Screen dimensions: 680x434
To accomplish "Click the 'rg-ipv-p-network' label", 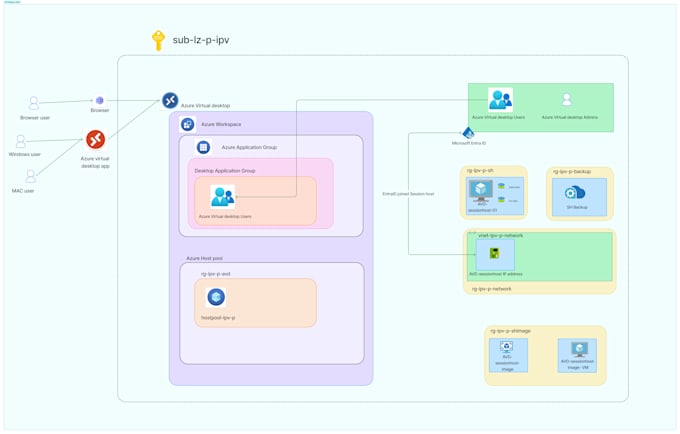I will [x=492, y=289].
